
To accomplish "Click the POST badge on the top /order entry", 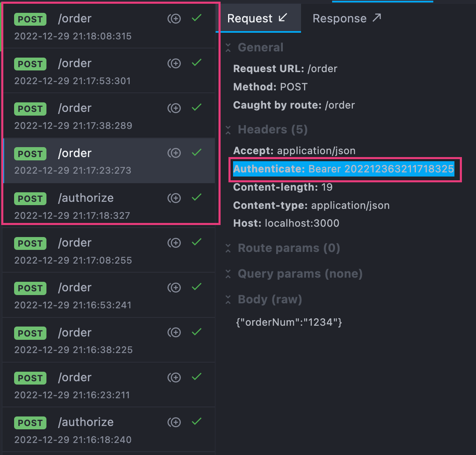I will 30,19.
